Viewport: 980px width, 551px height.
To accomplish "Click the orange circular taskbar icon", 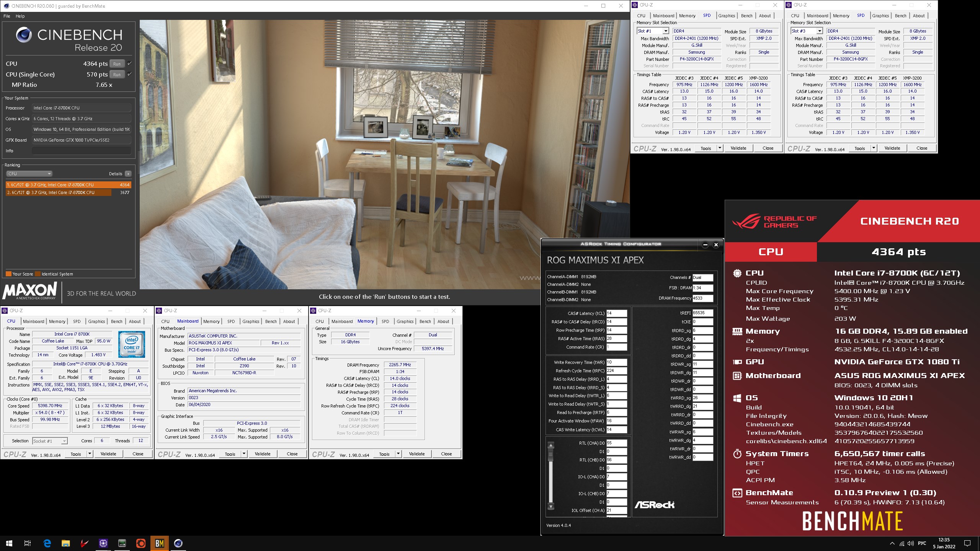I will (140, 543).
